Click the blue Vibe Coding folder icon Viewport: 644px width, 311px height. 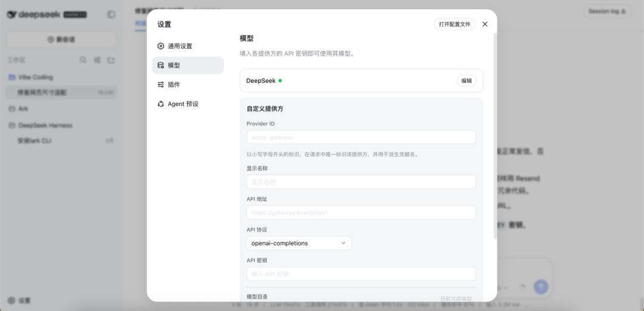point(12,78)
